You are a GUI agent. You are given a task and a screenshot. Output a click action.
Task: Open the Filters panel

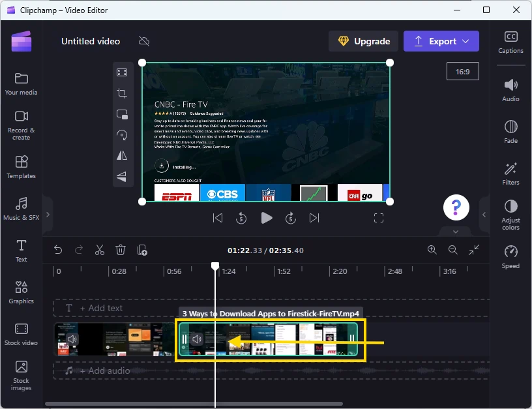coord(510,174)
